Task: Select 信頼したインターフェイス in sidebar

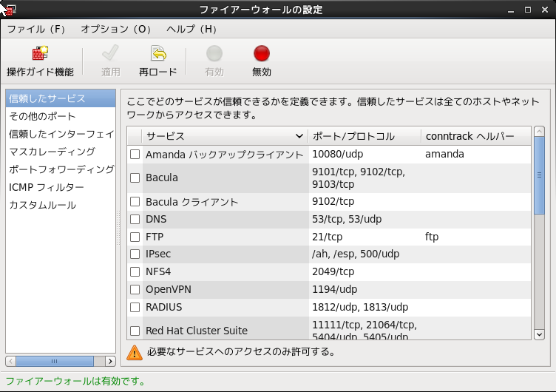Action: 61,134
